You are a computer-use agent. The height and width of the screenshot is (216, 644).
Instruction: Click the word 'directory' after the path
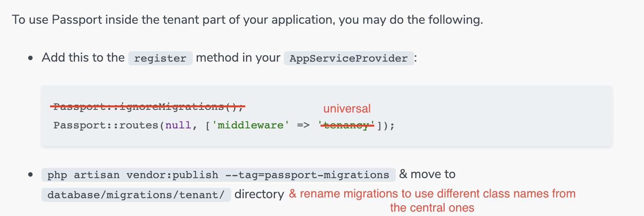pos(259,194)
